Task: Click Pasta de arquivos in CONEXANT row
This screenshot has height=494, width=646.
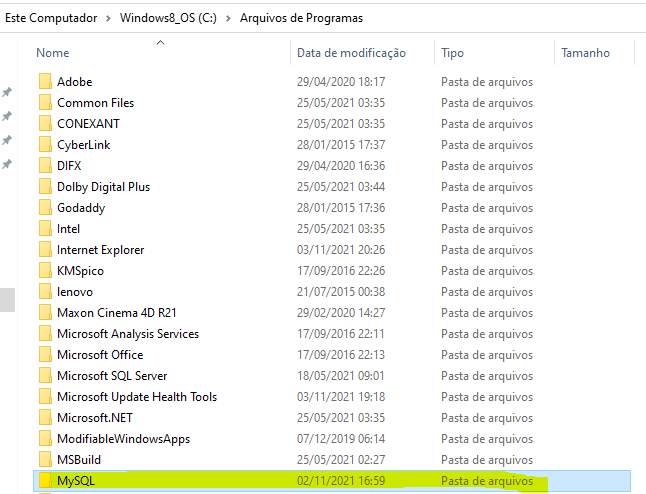Action: pos(487,124)
